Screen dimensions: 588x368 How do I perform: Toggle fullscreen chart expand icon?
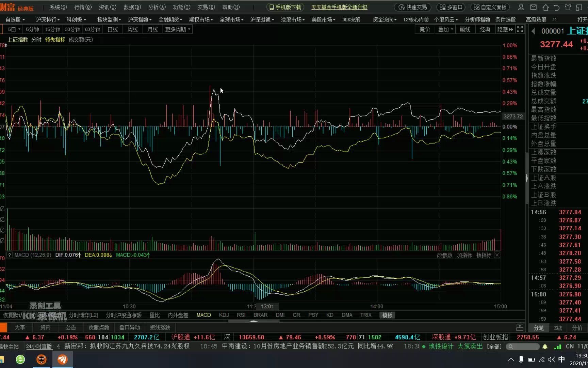pyautogui.click(x=520, y=29)
